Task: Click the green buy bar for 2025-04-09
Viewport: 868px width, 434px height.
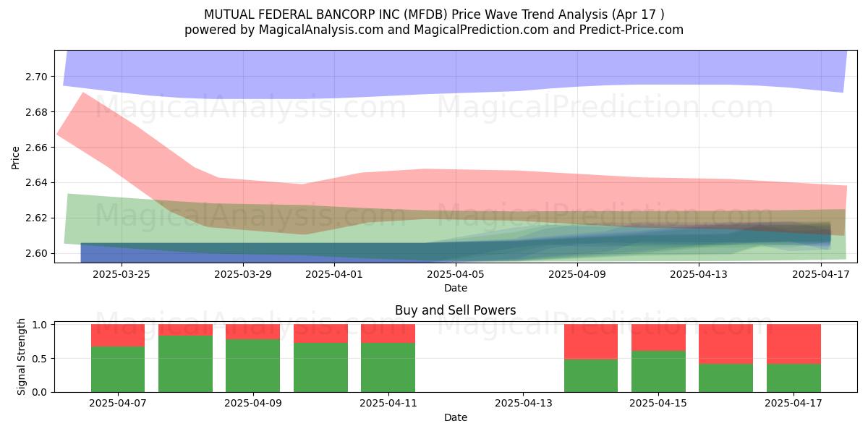Action: click(x=253, y=366)
